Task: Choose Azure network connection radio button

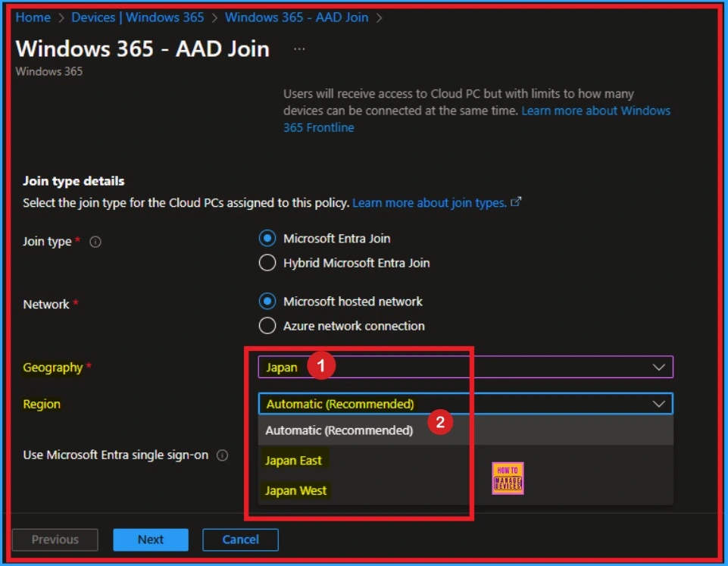Action: click(267, 326)
